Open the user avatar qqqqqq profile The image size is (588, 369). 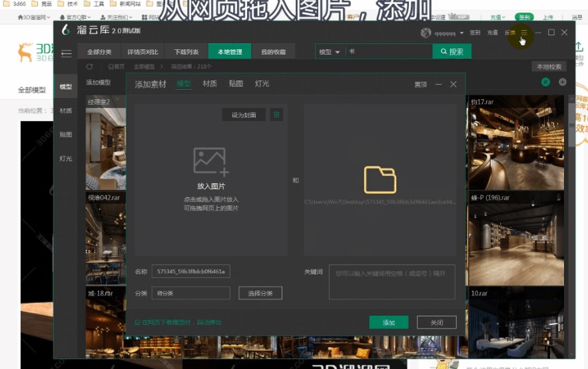[x=426, y=33]
